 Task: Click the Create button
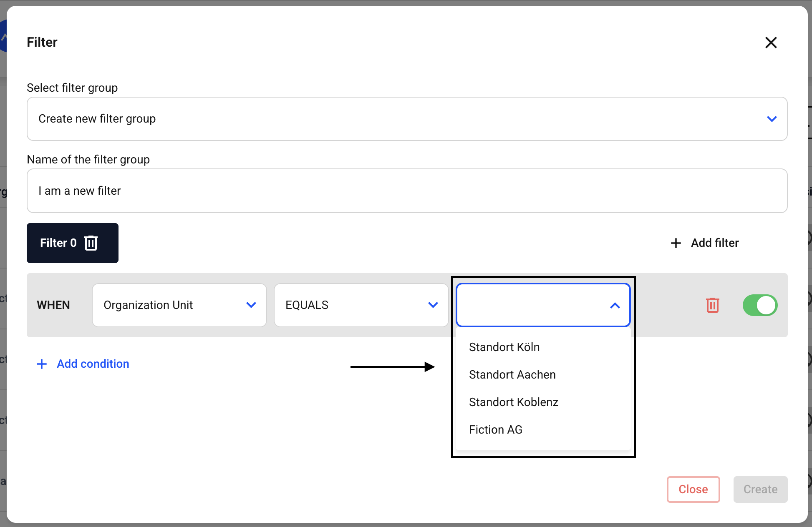click(x=760, y=489)
